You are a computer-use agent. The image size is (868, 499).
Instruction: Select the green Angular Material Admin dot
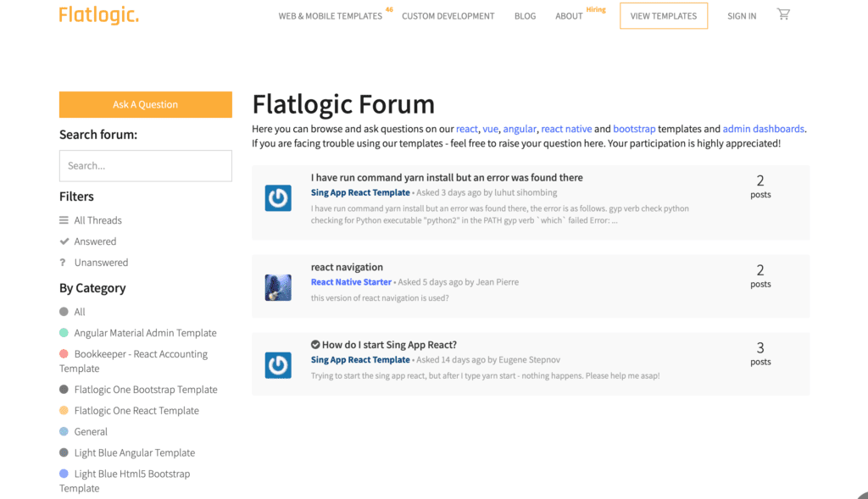[64, 332]
